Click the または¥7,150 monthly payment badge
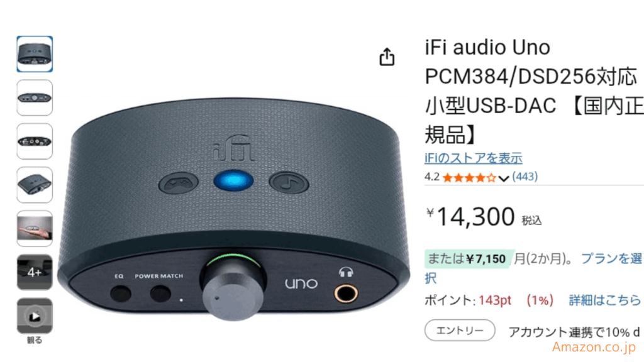This screenshot has width=644, height=362. point(467,258)
